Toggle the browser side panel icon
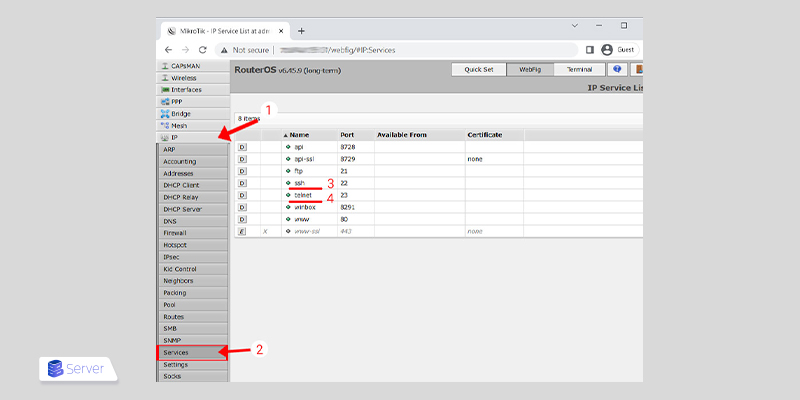800x400 pixels. point(590,50)
